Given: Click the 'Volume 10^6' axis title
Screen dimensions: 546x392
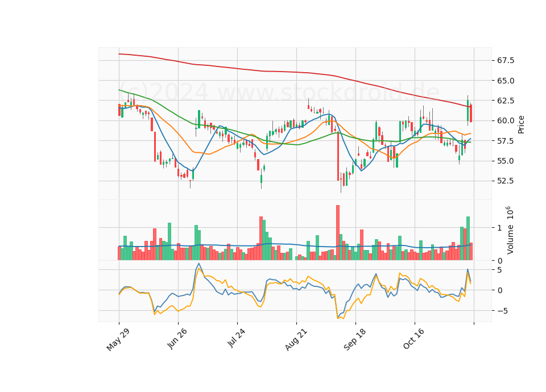Looking at the screenshot, I should coord(510,230).
